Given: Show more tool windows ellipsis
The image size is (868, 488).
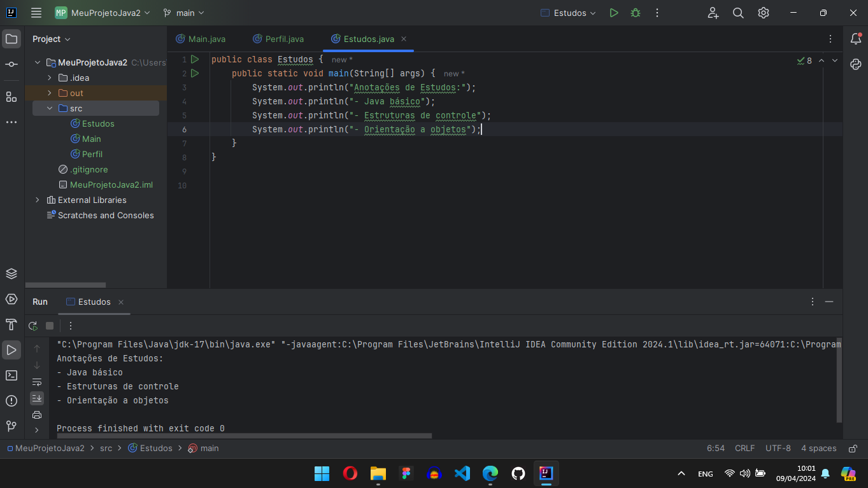Looking at the screenshot, I should coord(11,122).
